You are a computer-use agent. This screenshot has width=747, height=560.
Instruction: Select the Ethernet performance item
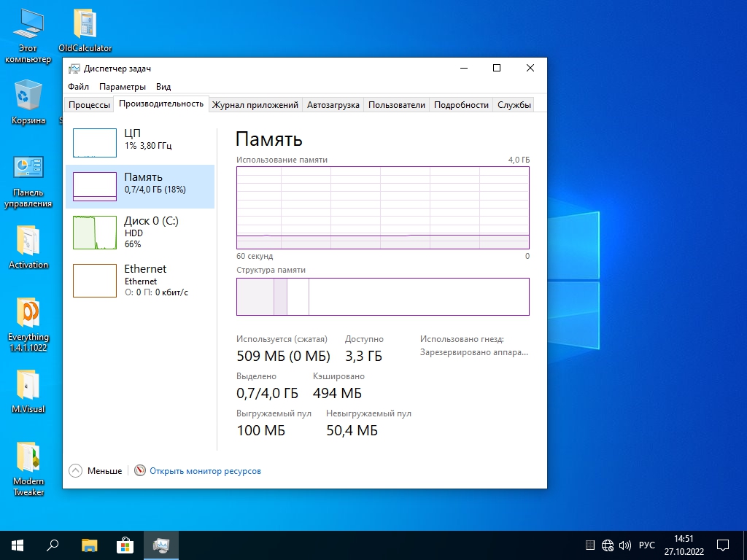coord(140,281)
